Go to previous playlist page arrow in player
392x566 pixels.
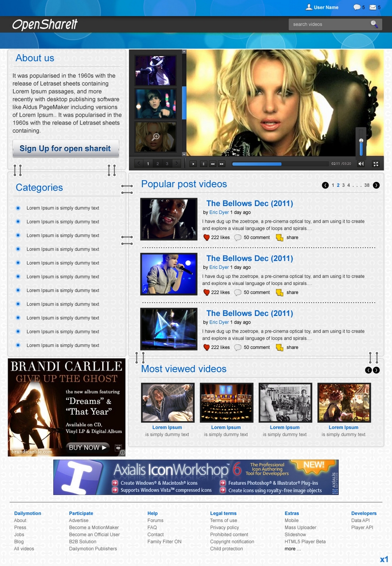pyautogui.click(x=139, y=164)
